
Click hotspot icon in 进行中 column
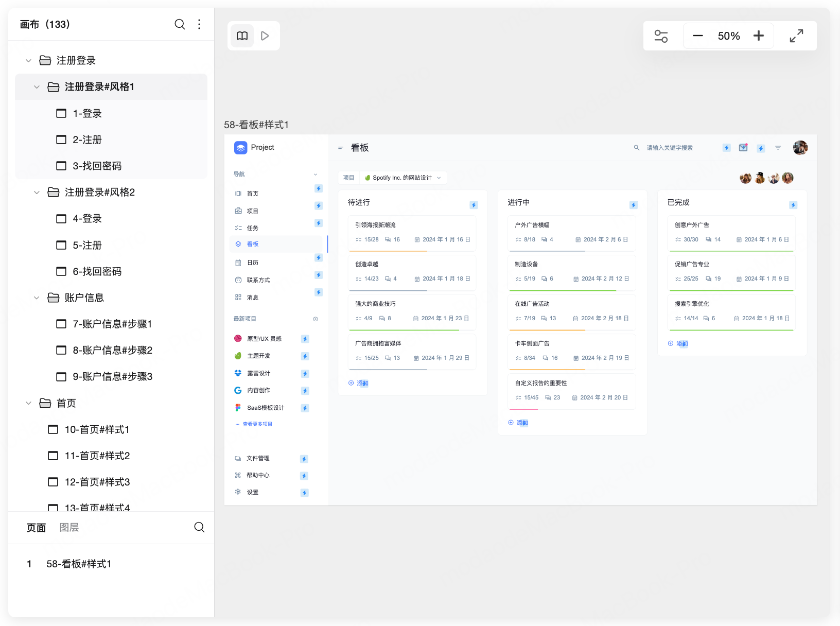(634, 205)
